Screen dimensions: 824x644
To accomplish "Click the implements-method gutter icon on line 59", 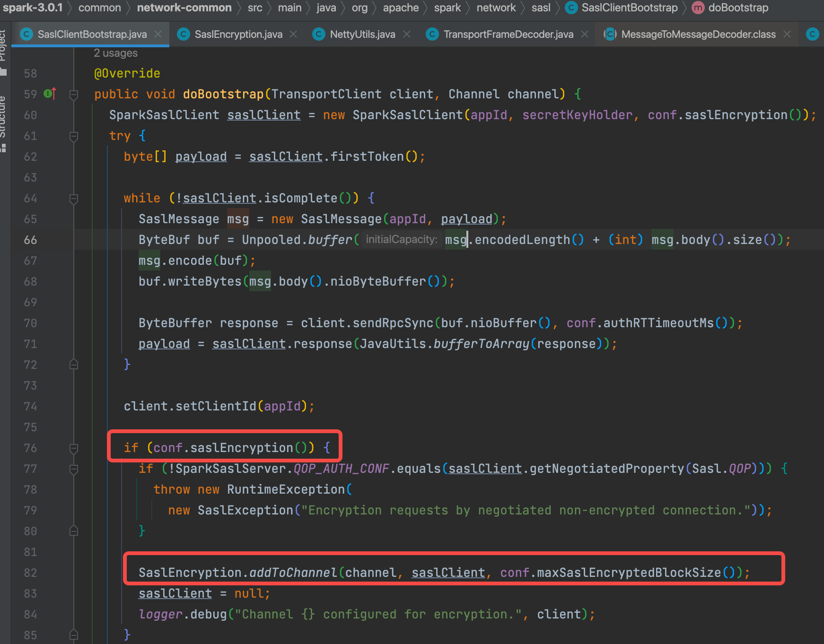I will click(x=50, y=94).
